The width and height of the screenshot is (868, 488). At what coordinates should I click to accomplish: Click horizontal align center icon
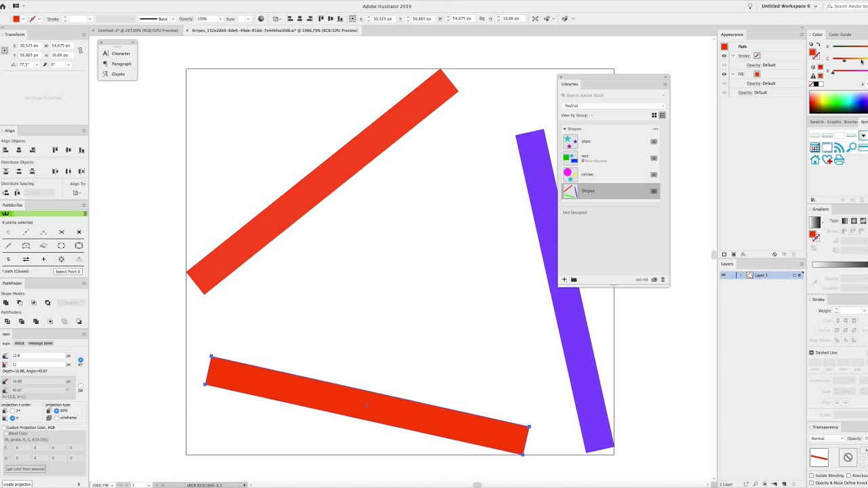tap(18, 150)
